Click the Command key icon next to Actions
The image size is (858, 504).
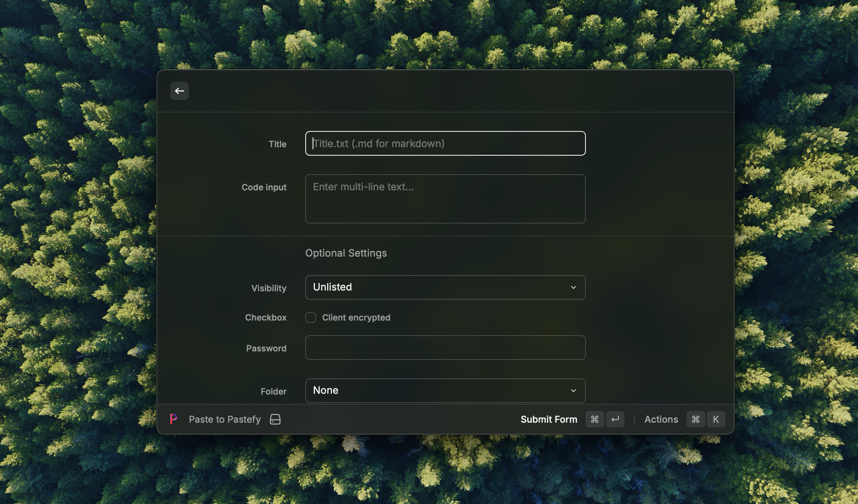pyautogui.click(x=696, y=419)
